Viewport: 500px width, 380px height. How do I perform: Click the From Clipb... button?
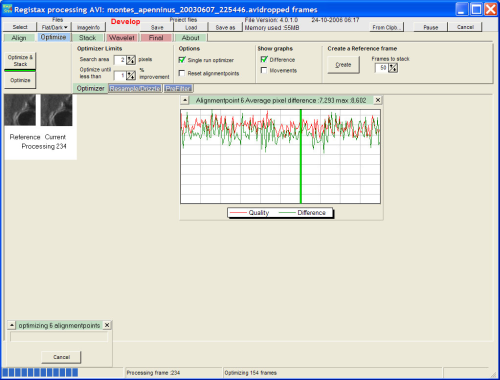tap(387, 27)
